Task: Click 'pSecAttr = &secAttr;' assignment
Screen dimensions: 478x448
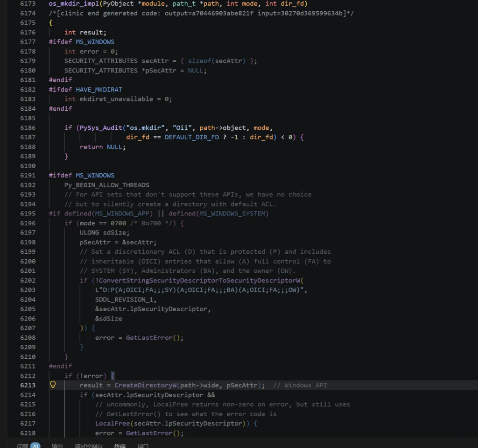Action: (x=118, y=242)
